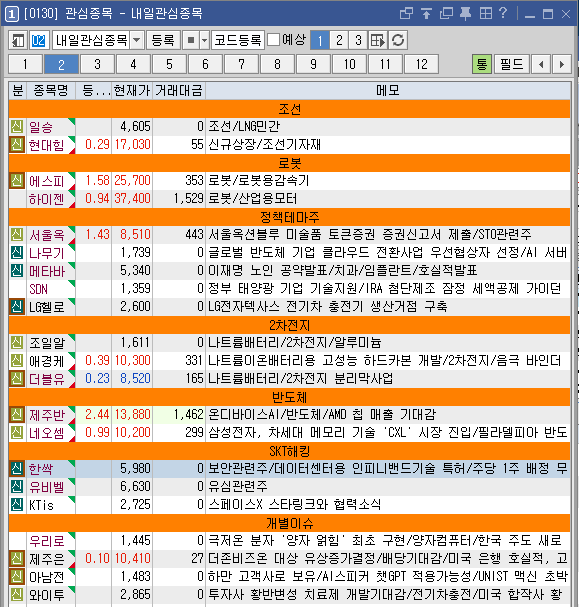
Task: Open the 필드 settings button
Action: tap(512, 64)
